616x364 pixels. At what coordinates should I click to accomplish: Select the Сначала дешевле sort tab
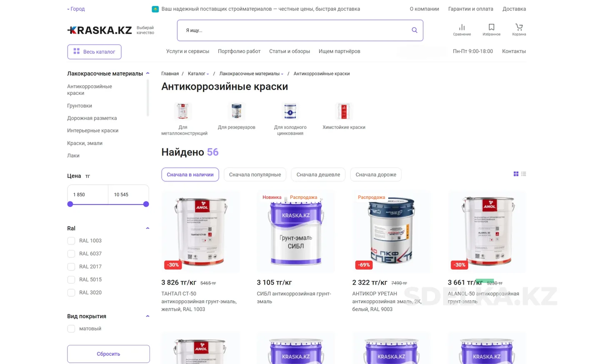pos(318,175)
